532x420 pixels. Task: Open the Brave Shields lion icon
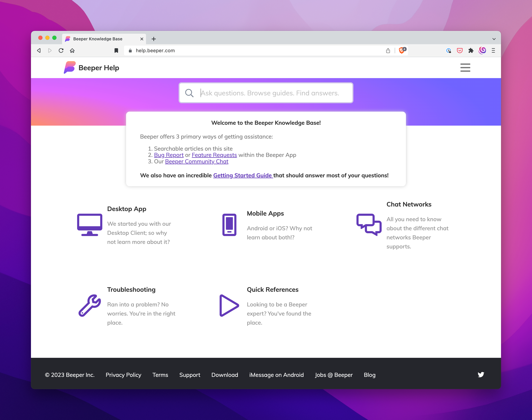tap(402, 50)
